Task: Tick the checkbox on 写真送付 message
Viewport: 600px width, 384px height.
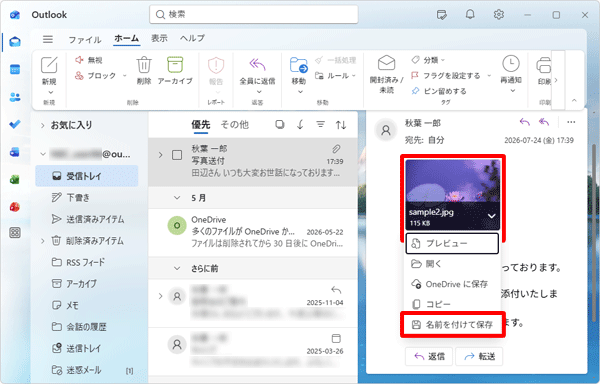Action: (x=177, y=155)
